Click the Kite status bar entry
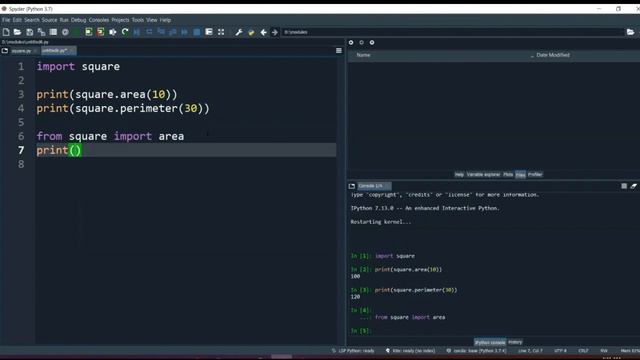Viewport: 640px width, 360px height. pos(411,351)
